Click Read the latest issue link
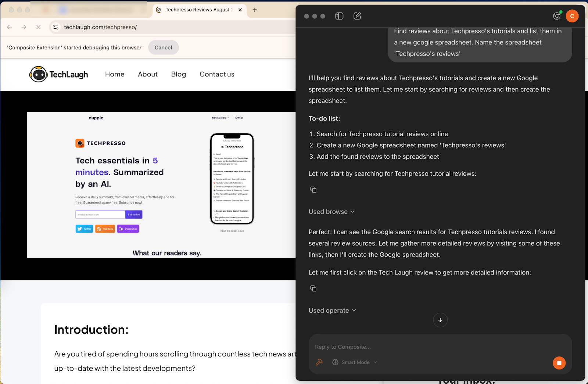The image size is (588, 384). [x=232, y=231]
